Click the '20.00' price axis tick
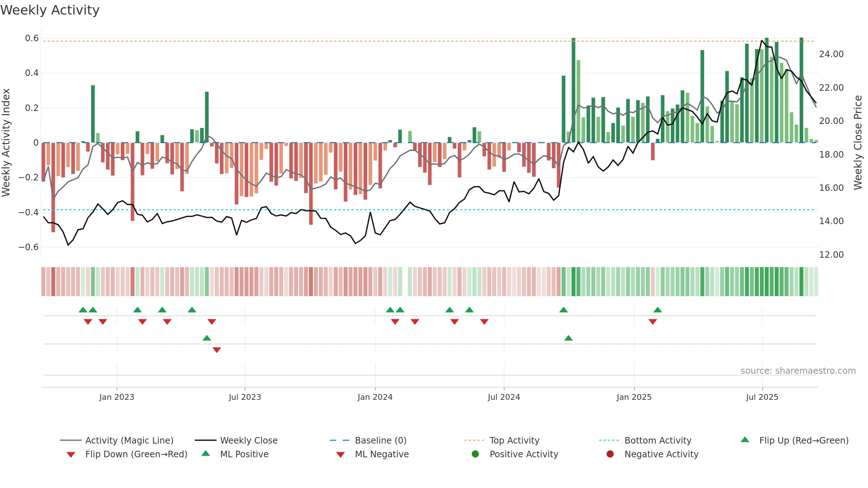This screenshot has width=868, height=488. click(831, 121)
